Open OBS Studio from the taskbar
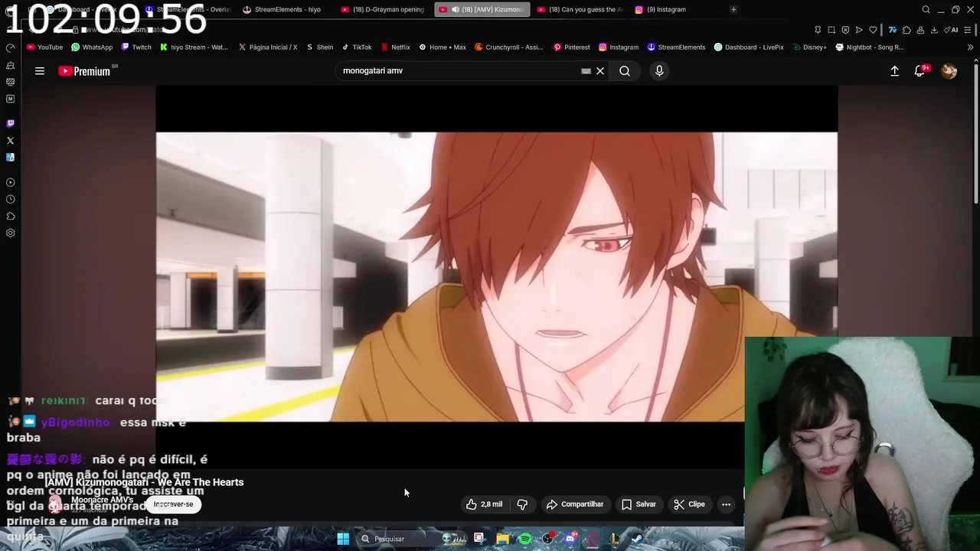 pyautogui.click(x=547, y=539)
